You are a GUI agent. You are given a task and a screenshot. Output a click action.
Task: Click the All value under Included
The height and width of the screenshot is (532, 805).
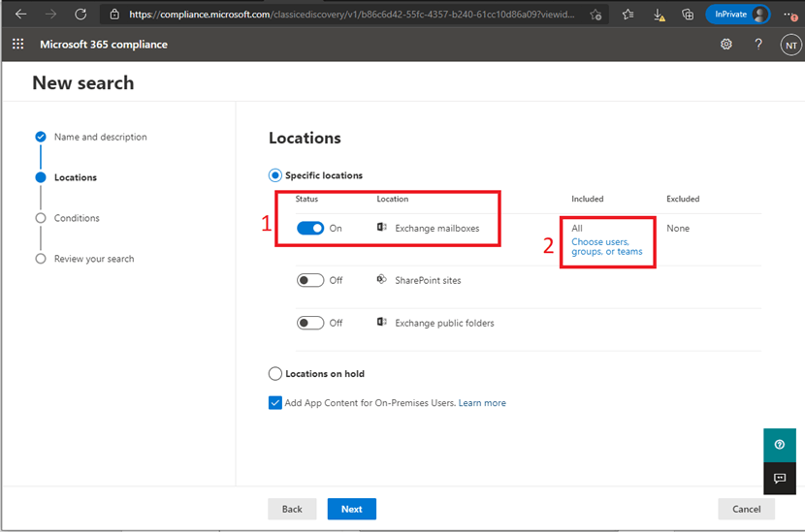[577, 229]
